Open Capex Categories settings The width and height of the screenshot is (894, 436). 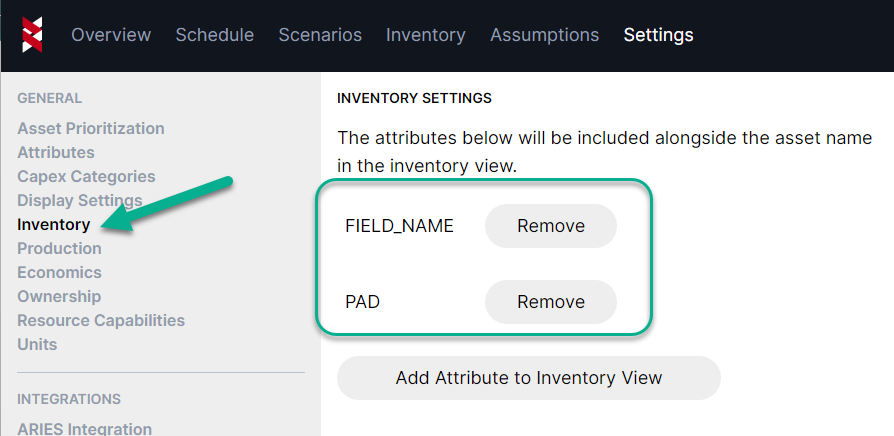[86, 176]
